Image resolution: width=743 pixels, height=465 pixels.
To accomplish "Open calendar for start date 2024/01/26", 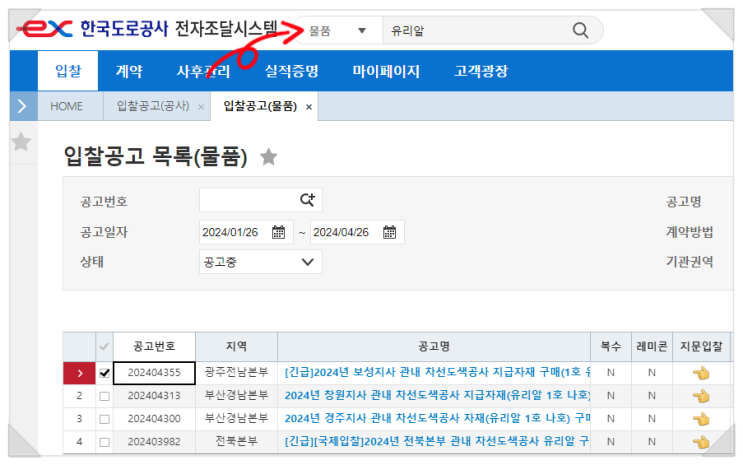I will point(279,232).
